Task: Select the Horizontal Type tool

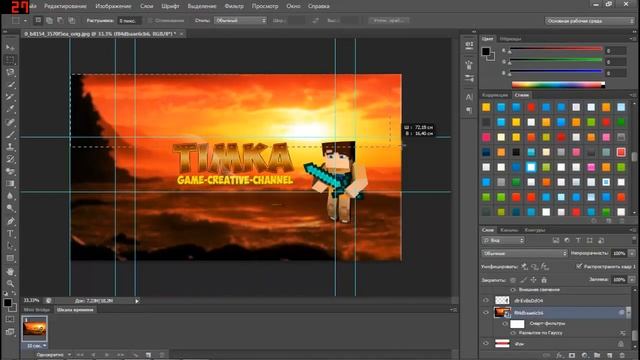Action: coord(10,233)
